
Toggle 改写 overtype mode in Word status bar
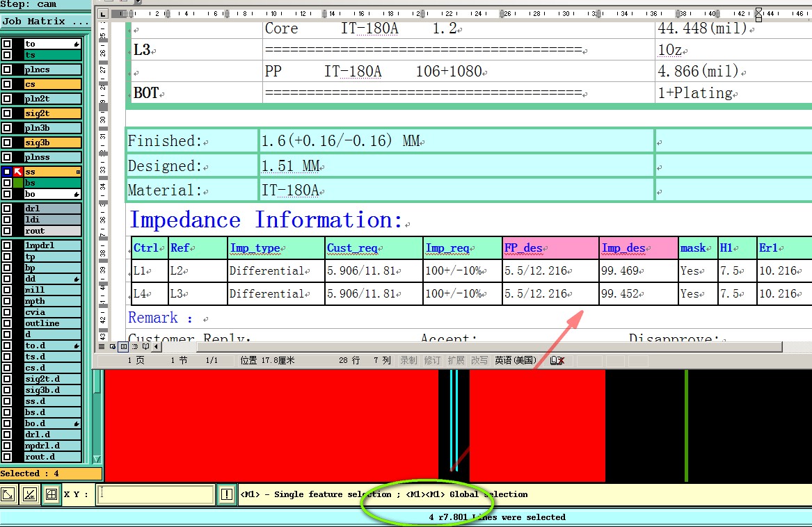point(479,360)
